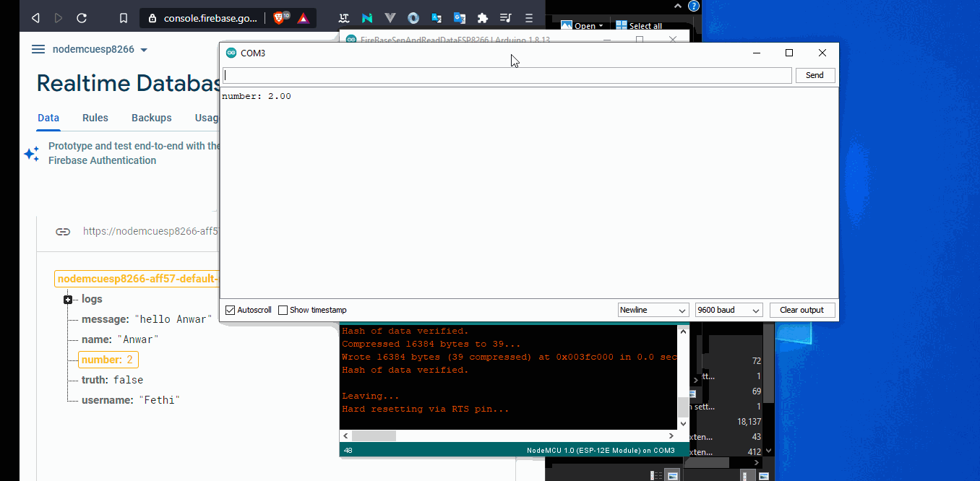Click the nodemcuesp8266-aff57-default root node
980x481 pixels.
[x=137, y=279]
